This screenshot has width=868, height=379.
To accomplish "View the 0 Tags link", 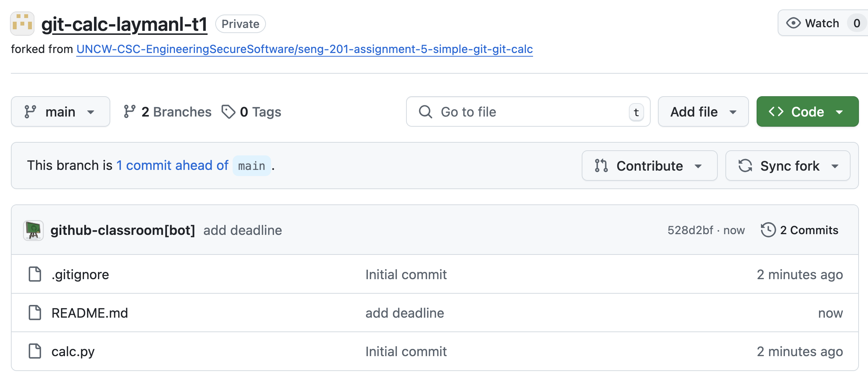I will [251, 111].
